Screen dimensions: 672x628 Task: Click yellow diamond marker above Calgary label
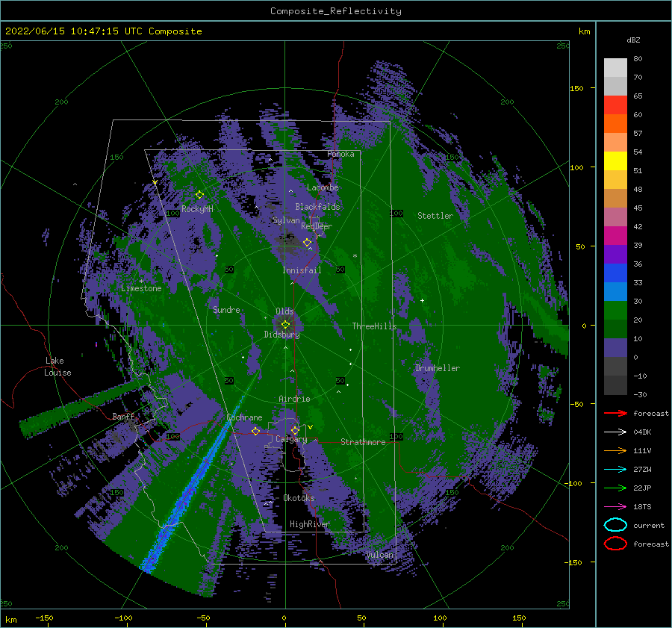[x=295, y=430]
